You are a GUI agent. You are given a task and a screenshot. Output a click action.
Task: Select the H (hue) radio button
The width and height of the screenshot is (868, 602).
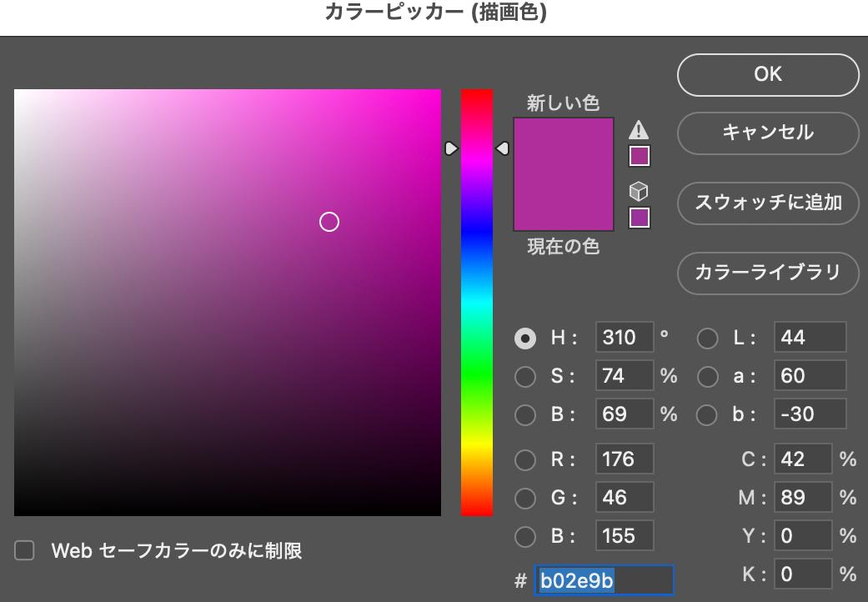[524, 338]
